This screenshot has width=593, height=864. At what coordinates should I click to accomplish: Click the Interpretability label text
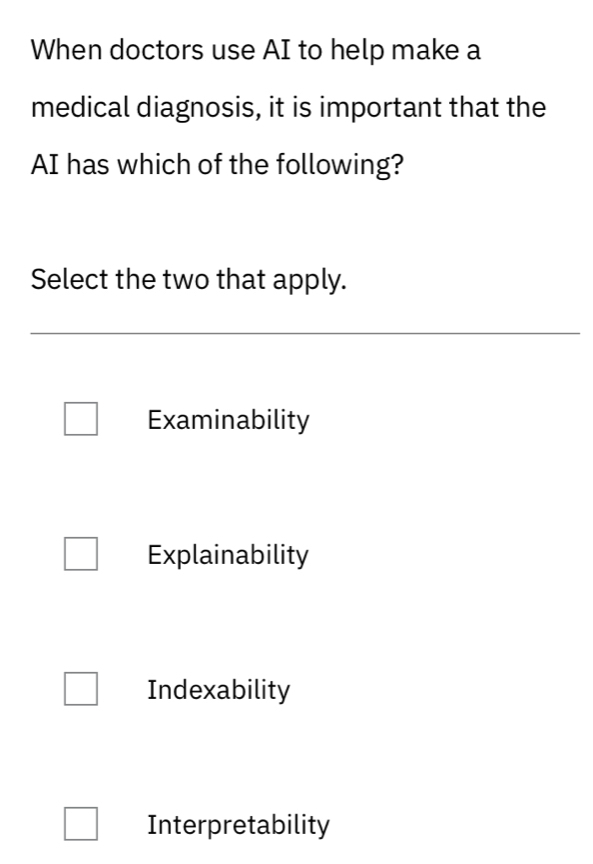[x=237, y=824]
